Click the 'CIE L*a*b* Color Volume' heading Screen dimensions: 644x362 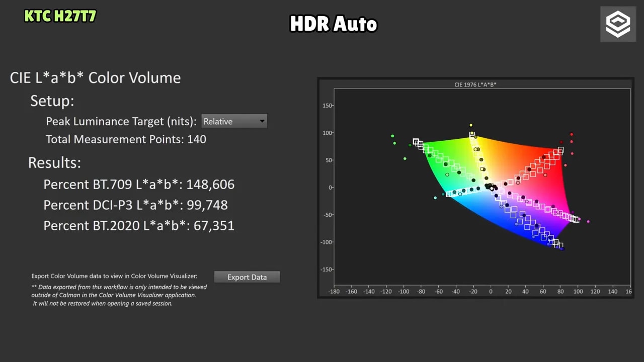[x=95, y=77]
